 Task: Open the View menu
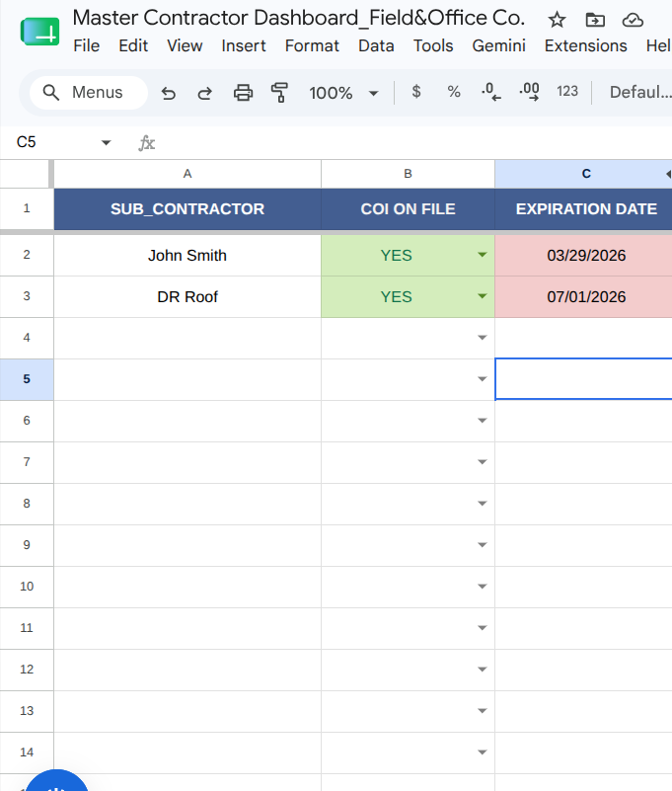pyautogui.click(x=185, y=45)
